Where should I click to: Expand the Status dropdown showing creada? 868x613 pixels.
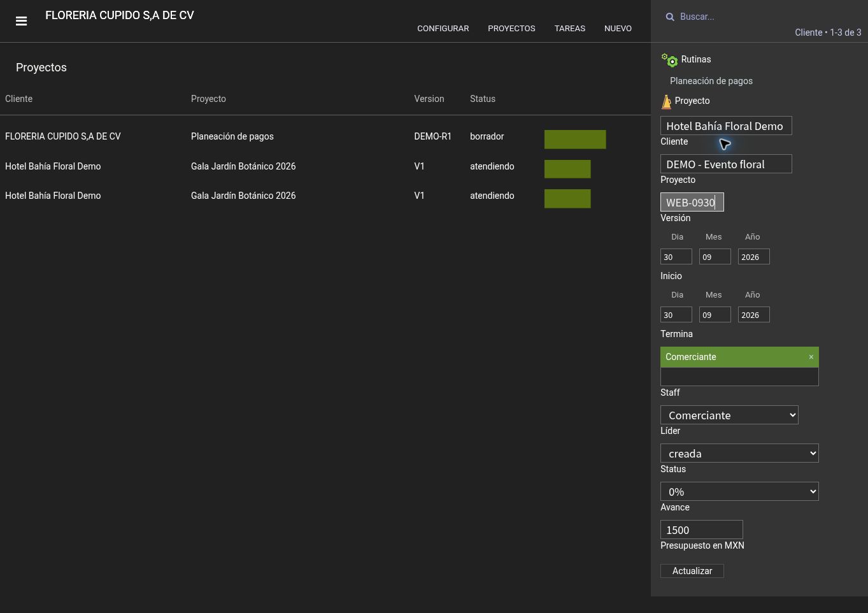(x=739, y=453)
